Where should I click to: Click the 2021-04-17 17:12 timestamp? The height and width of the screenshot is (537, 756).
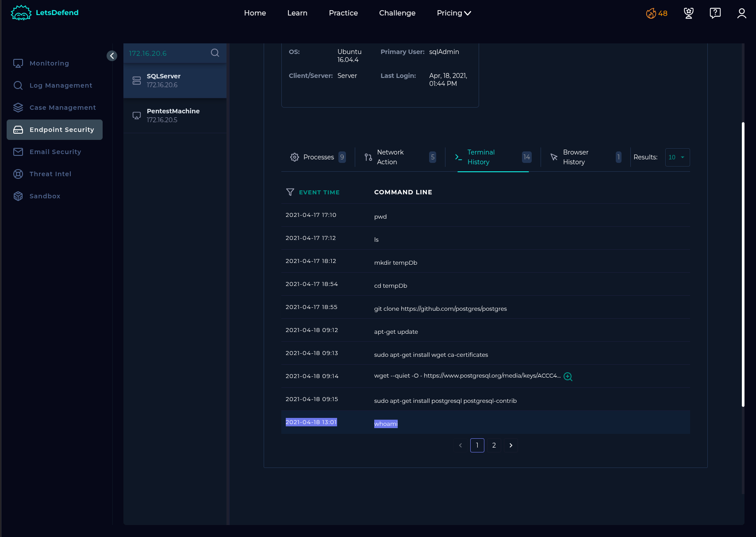point(311,238)
